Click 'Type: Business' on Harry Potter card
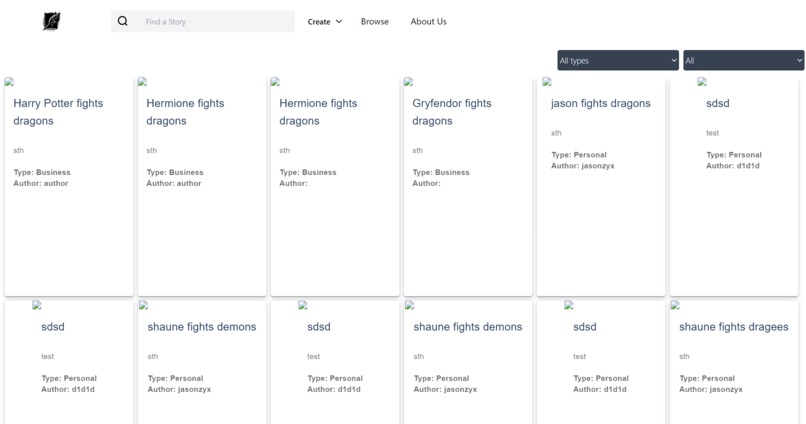 coord(42,172)
